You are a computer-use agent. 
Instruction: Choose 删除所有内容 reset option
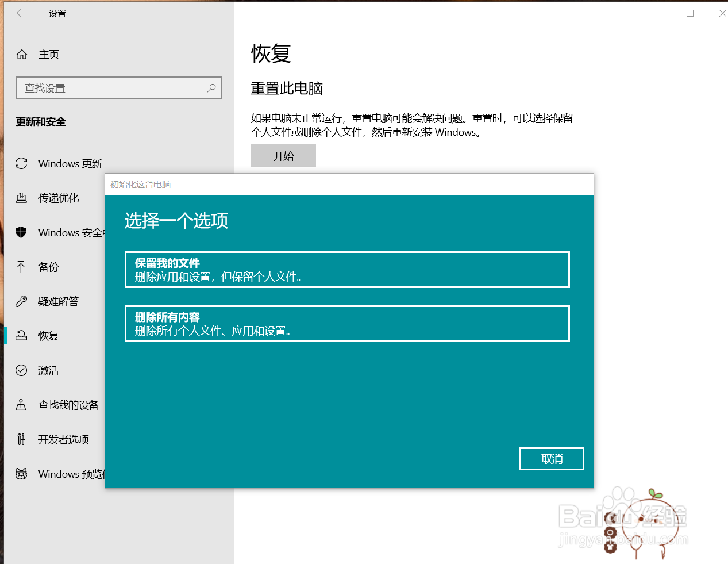347,324
